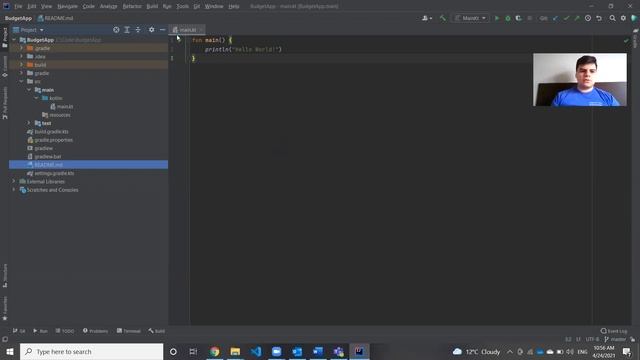Click the Code With Me user icon

point(426,18)
